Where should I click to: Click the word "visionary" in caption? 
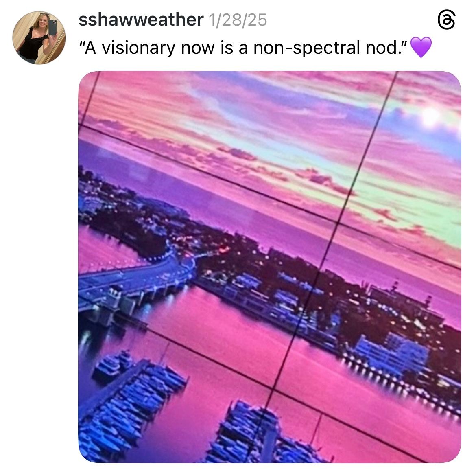pyautogui.click(x=138, y=48)
